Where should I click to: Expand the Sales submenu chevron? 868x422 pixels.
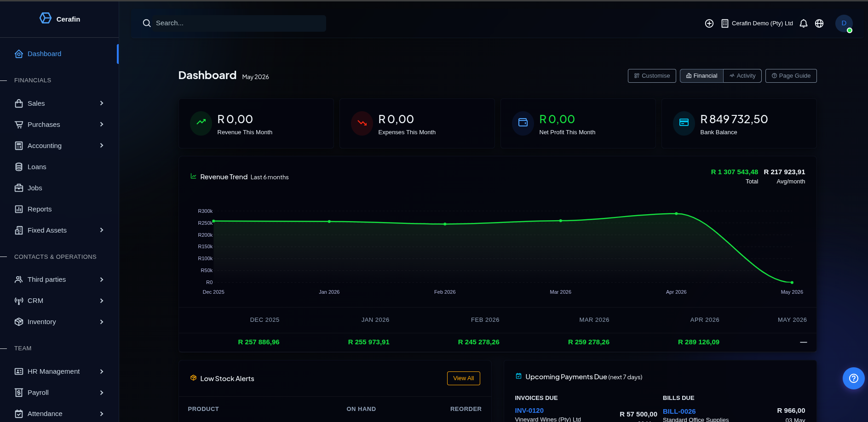(102, 103)
